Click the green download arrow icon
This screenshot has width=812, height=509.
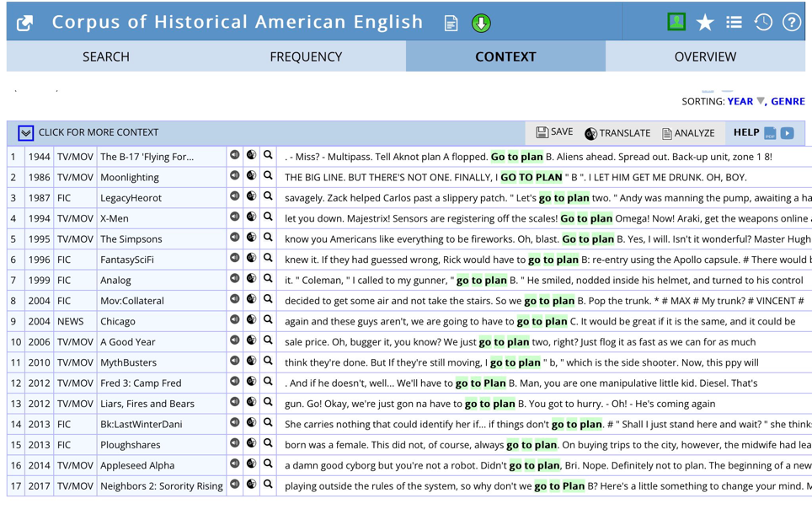pyautogui.click(x=481, y=24)
